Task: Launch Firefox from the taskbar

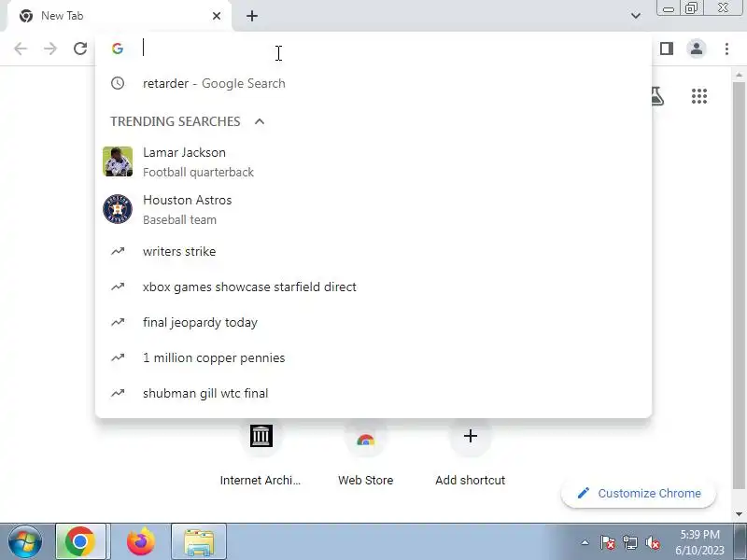Action: pyautogui.click(x=141, y=541)
